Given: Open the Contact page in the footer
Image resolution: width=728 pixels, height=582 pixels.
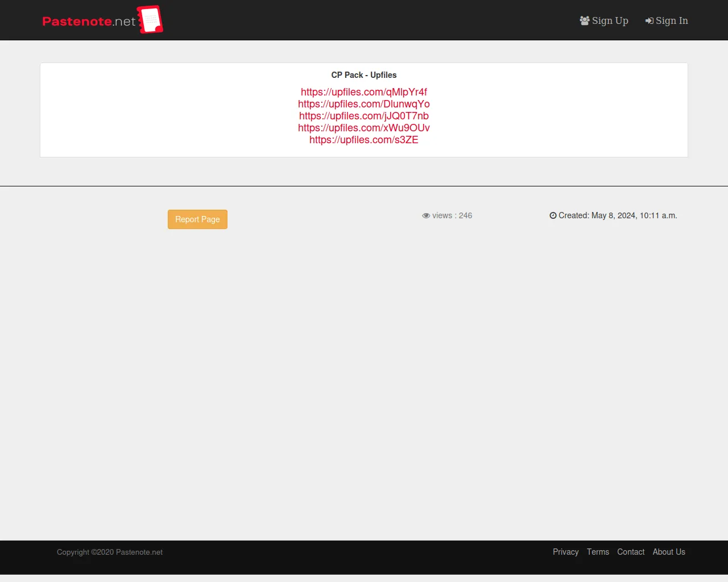Looking at the screenshot, I should pyautogui.click(x=631, y=552).
